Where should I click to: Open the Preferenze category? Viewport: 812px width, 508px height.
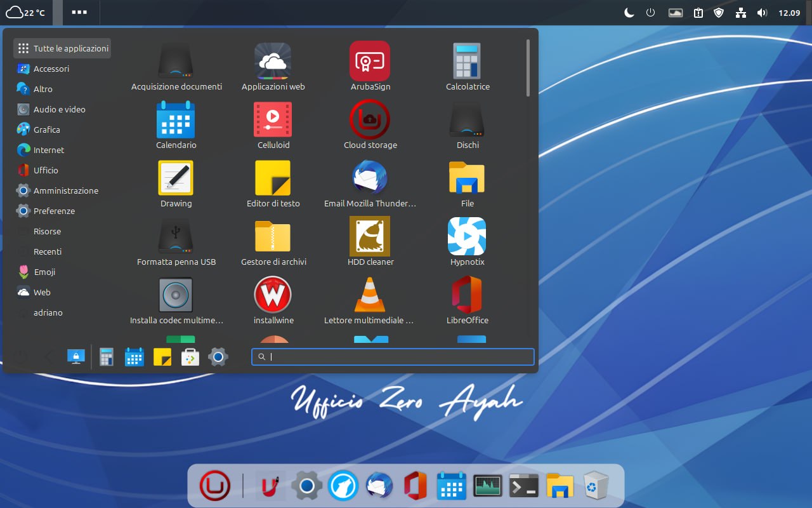62,211
